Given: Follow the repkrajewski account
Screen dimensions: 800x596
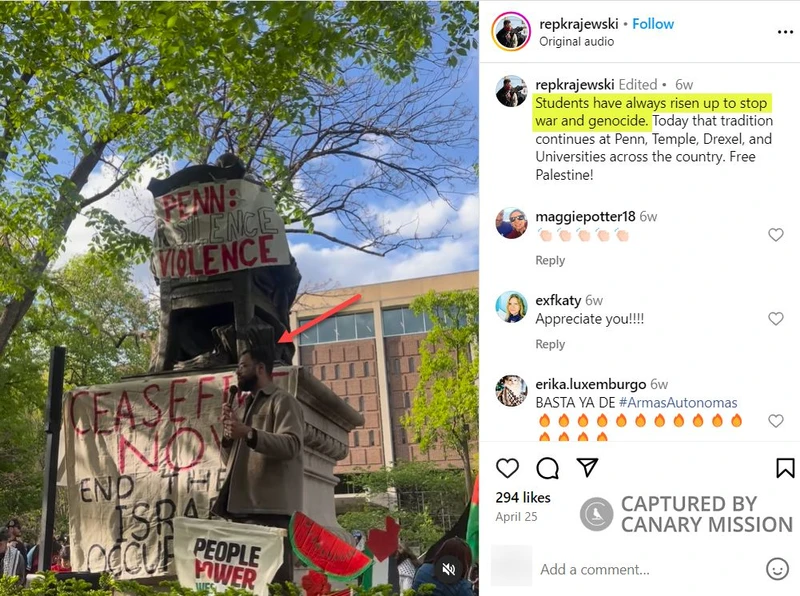Looking at the screenshot, I should [x=653, y=24].
